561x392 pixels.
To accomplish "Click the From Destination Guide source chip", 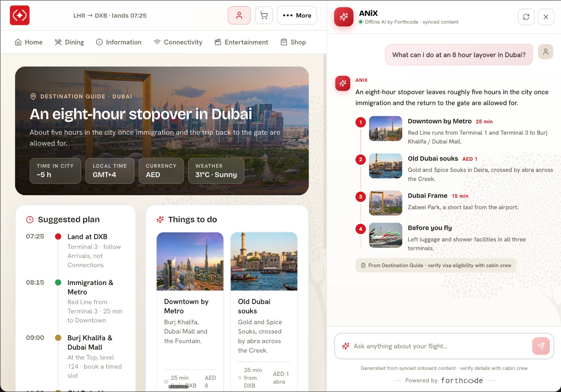I will tap(436, 265).
